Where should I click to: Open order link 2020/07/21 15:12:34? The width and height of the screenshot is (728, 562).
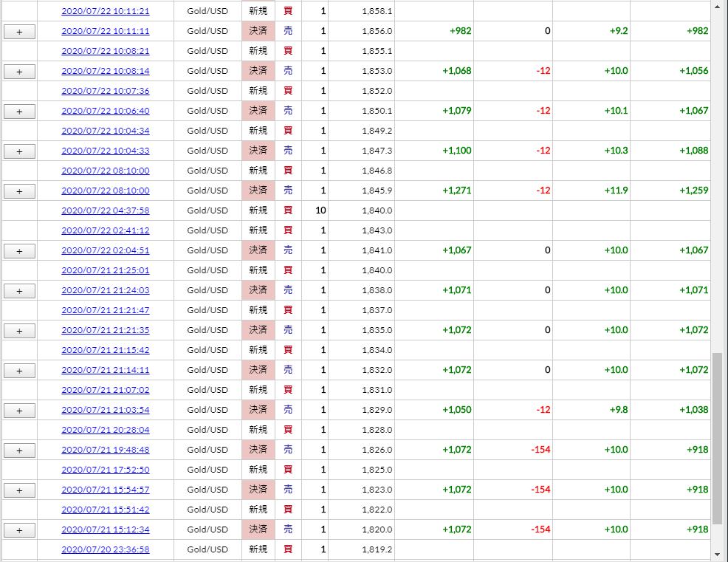click(106, 530)
